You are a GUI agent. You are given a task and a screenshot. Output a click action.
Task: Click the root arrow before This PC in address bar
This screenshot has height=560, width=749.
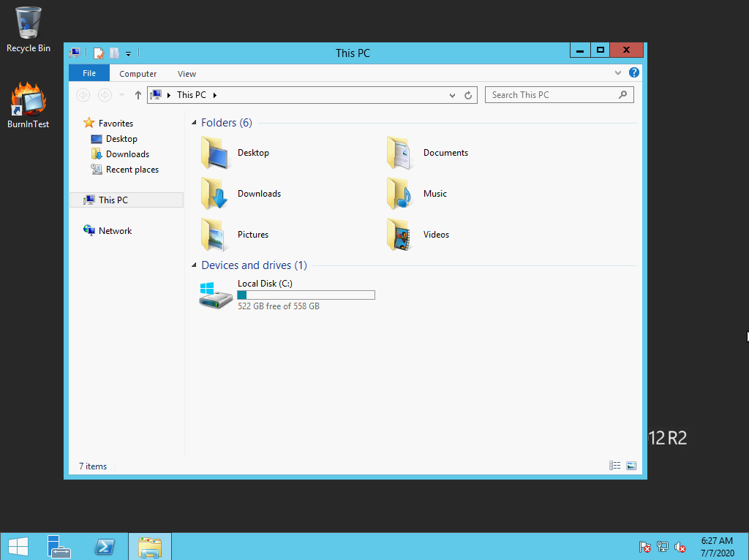point(169,95)
